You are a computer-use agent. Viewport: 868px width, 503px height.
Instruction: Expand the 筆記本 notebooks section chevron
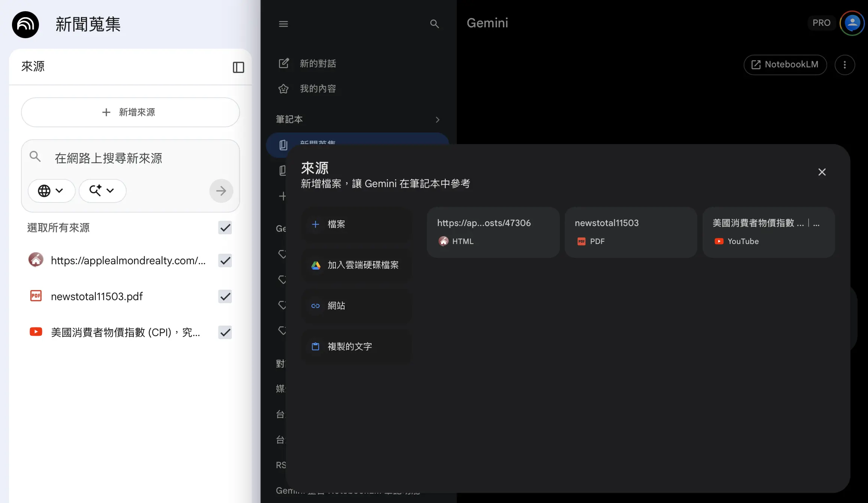tap(437, 120)
